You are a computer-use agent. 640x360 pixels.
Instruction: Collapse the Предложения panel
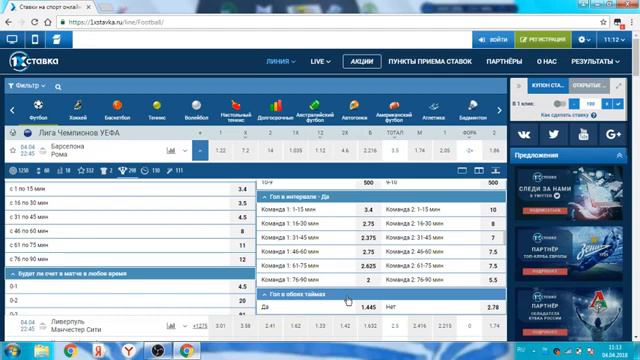point(619,156)
